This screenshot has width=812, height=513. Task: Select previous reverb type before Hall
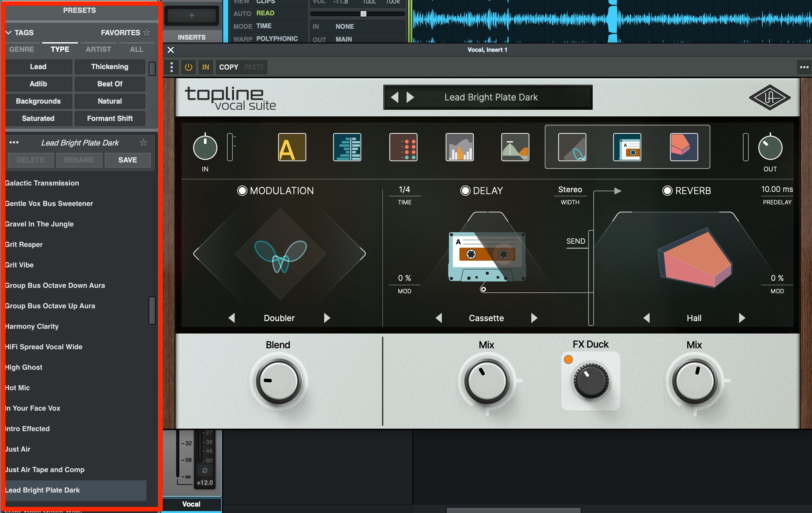click(x=646, y=318)
